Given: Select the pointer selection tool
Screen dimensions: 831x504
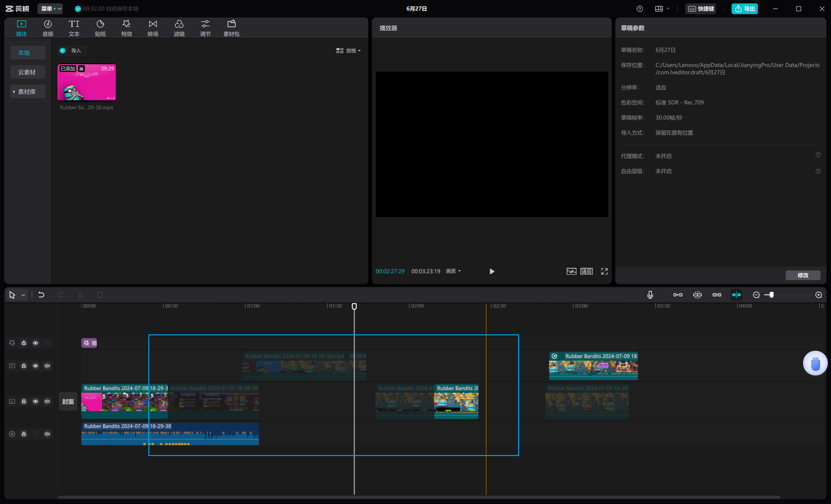Looking at the screenshot, I should (x=12, y=295).
